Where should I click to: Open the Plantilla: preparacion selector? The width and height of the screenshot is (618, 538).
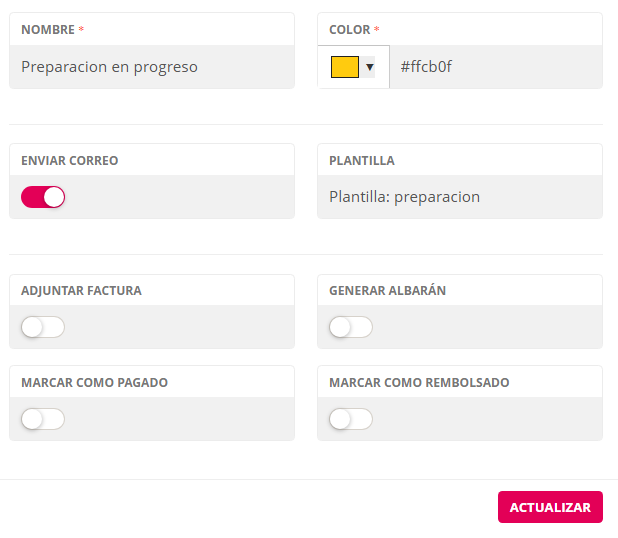coord(459,197)
